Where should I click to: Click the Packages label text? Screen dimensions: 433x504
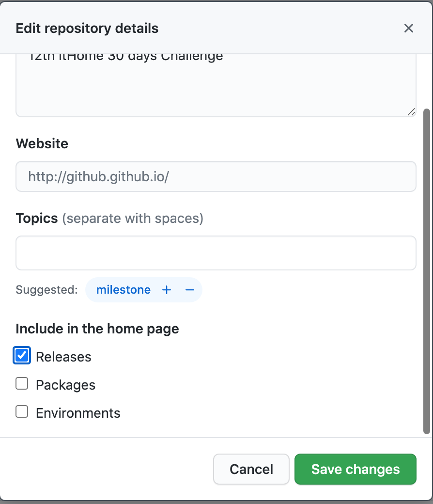[65, 385]
